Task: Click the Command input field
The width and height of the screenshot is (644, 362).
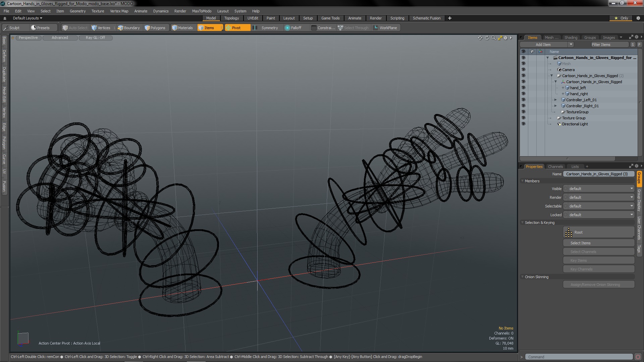Action: [579, 357]
